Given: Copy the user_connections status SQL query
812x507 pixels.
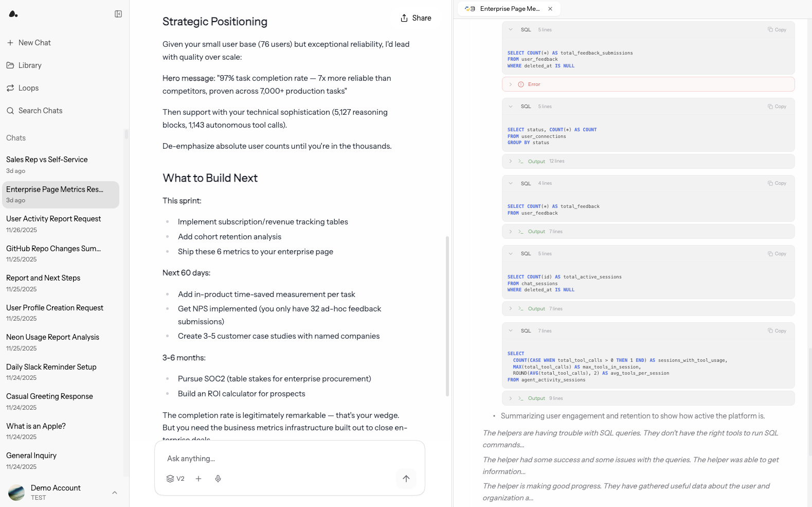Looking at the screenshot, I should 777,107.
